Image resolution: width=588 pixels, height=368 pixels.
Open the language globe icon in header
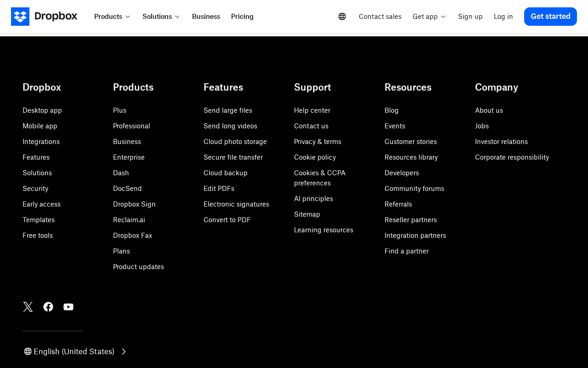pyautogui.click(x=342, y=17)
